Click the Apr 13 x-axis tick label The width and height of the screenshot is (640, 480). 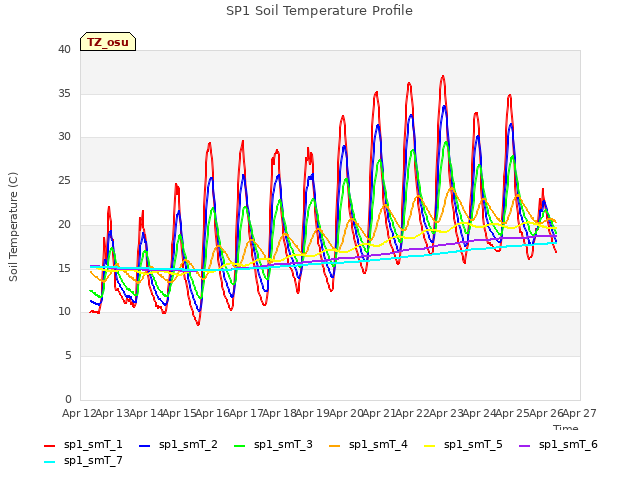113,413
